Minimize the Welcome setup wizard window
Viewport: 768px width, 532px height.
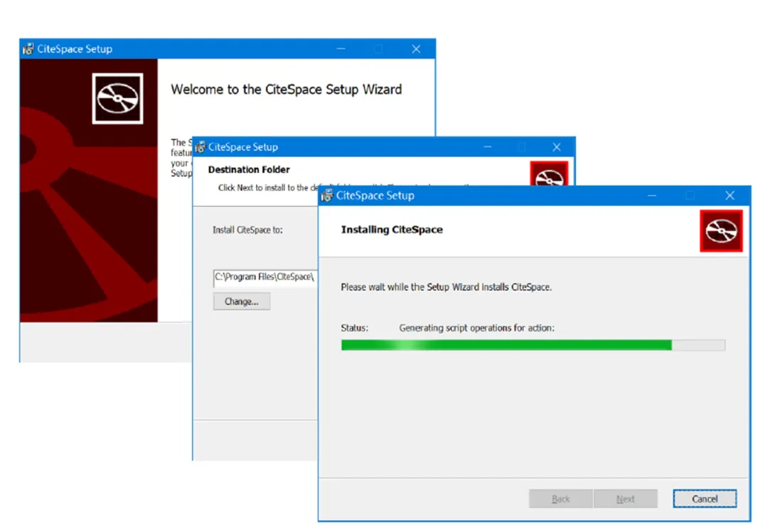341,49
